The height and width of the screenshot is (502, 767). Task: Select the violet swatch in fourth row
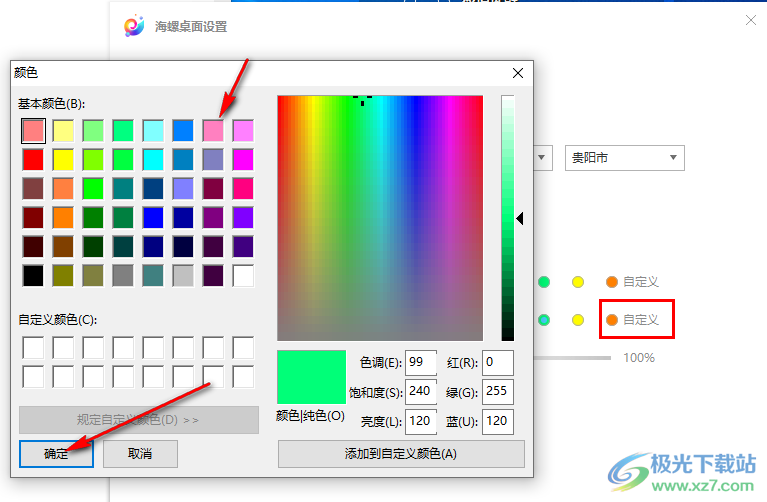coord(243,218)
